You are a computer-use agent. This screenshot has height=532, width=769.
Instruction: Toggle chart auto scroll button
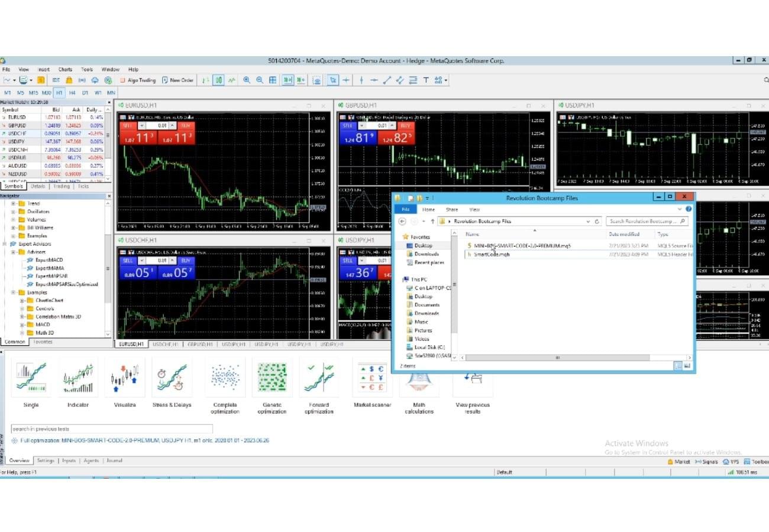(288, 80)
